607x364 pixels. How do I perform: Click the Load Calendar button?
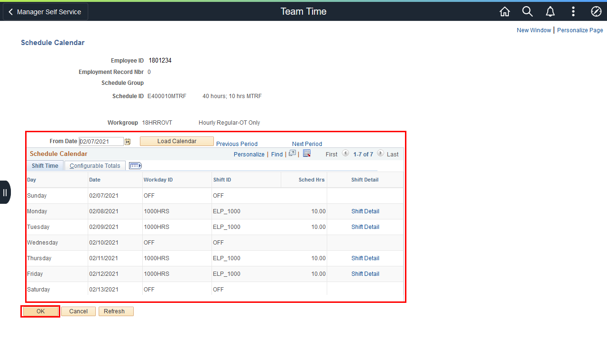point(177,141)
